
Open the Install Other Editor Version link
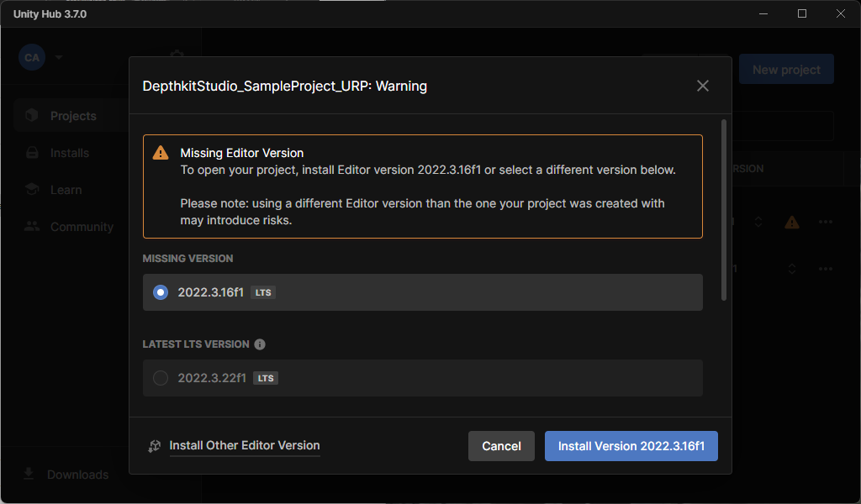tap(244, 446)
